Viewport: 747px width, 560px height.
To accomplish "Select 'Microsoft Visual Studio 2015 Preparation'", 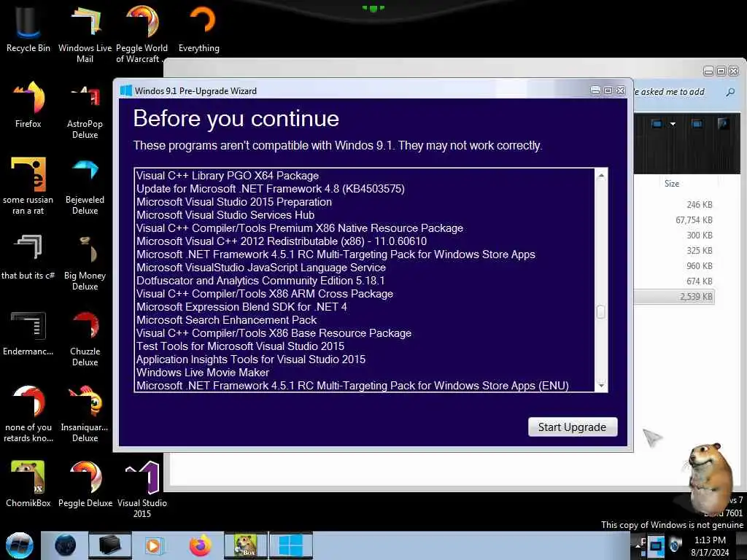I will coord(234,202).
